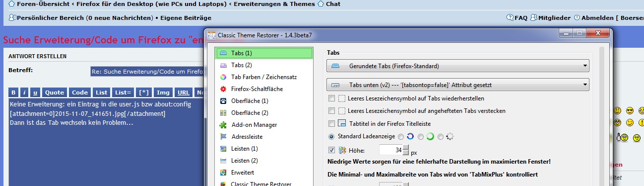
Task: Open the Firefox-Schaltfläche category
Action: coord(264,89)
